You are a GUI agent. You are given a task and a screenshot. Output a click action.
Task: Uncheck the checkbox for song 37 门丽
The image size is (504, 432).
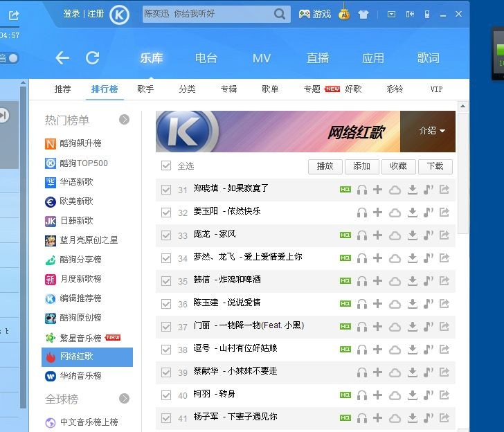click(165, 326)
